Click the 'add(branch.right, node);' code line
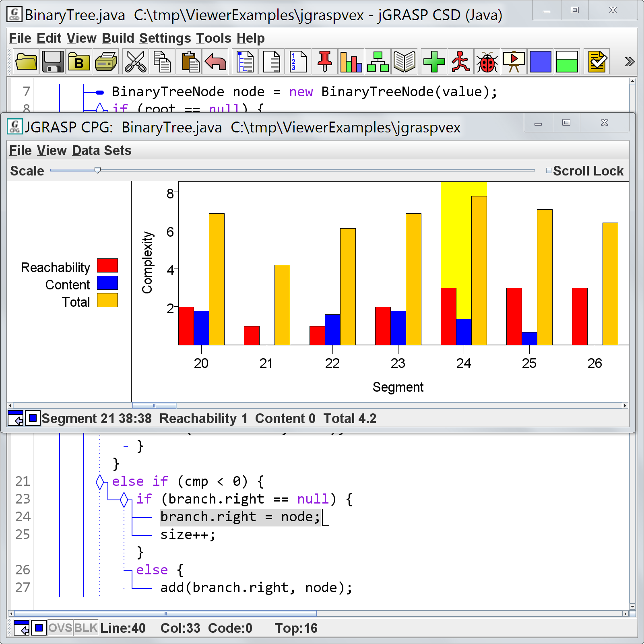 256,588
